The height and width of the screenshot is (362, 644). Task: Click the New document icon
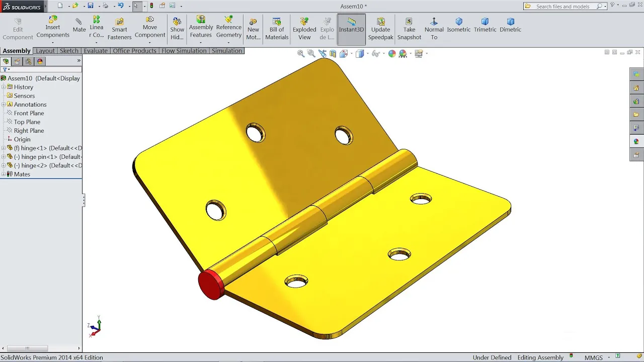[x=60, y=6]
